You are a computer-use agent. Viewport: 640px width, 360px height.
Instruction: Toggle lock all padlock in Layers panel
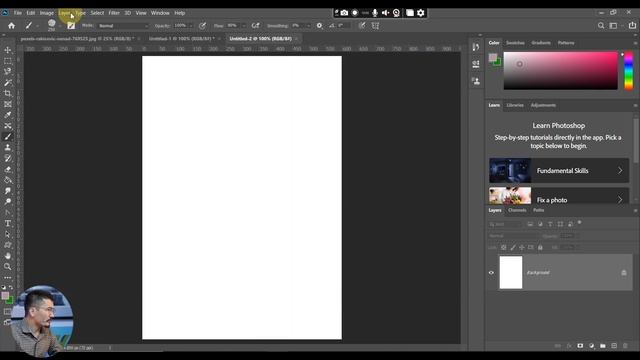pyautogui.click(x=540, y=247)
